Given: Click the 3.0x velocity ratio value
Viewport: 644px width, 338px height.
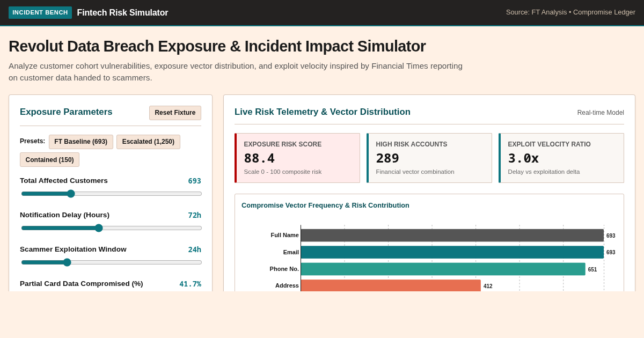Looking at the screenshot, I should click(x=523, y=158).
